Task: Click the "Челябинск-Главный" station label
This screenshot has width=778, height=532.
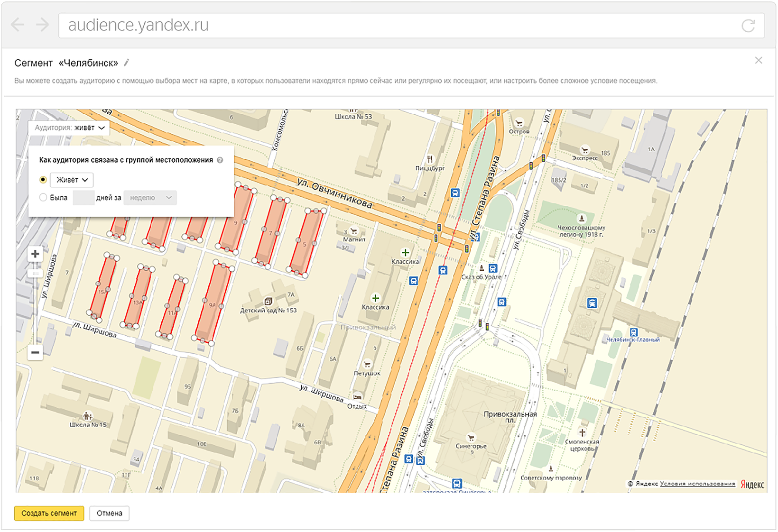Action: click(x=633, y=340)
